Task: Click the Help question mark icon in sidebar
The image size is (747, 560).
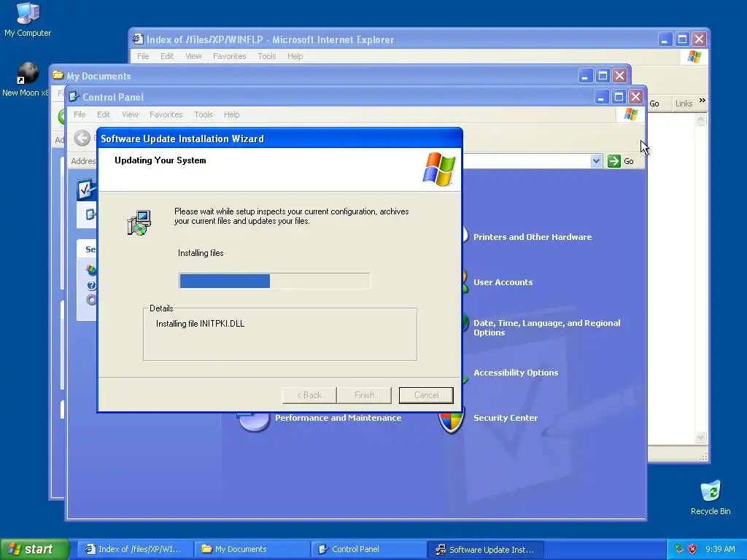Action: 92,285
